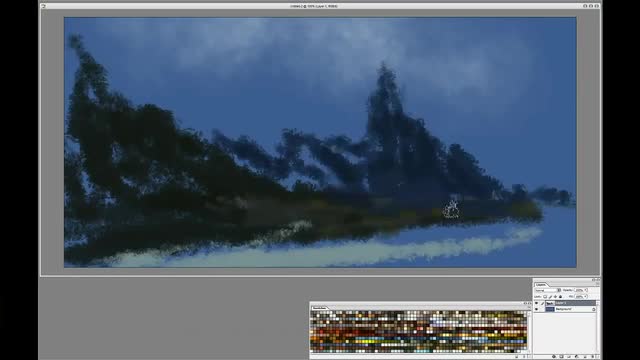Click the Layer 1 thumbnail
This screenshot has width=640, height=360.
click(550, 303)
